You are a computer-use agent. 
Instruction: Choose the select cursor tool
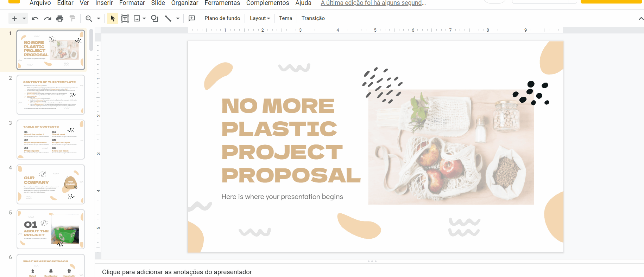(x=112, y=18)
